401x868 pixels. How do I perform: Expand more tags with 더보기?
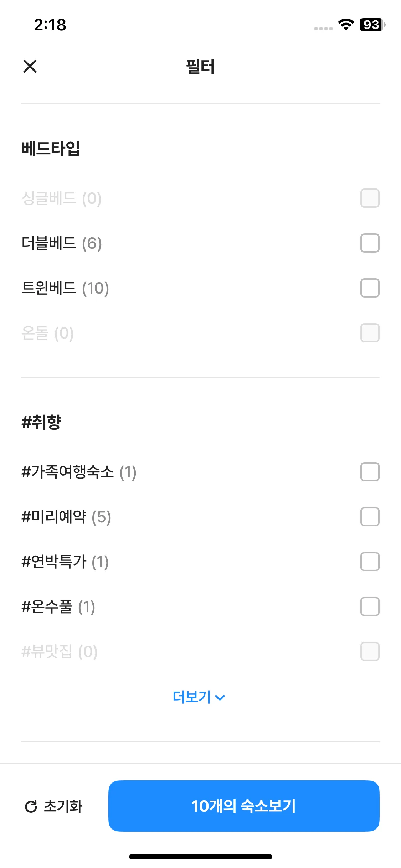point(192,697)
